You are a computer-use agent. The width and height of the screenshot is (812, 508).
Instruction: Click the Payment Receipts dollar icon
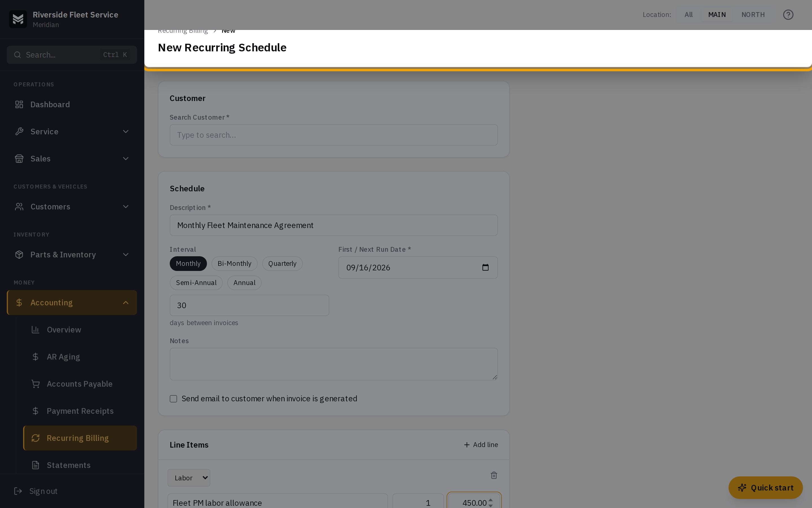(x=36, y=411)
